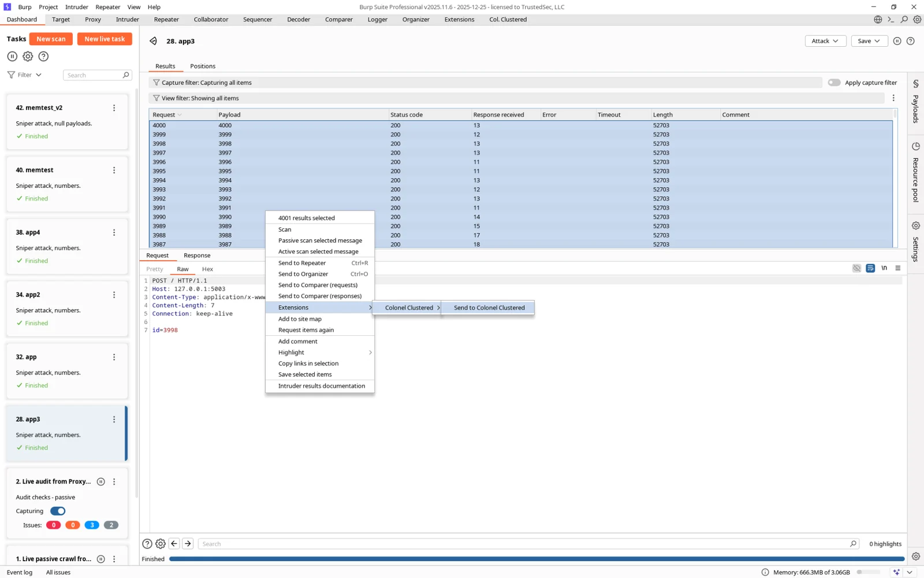Click the back arrow next to 28. app3
This screenshot has height=578, width=924.
[153, 41]
